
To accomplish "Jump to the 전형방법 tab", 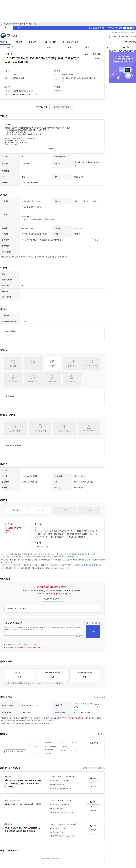I will tap(87, 47).
